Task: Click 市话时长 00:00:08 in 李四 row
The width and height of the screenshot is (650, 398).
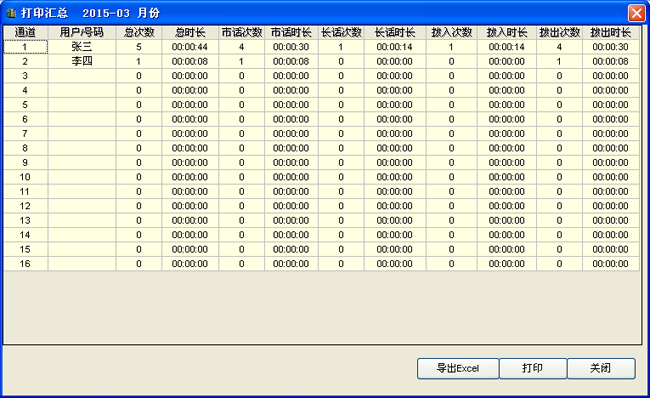Action: (x=291, y=61)
